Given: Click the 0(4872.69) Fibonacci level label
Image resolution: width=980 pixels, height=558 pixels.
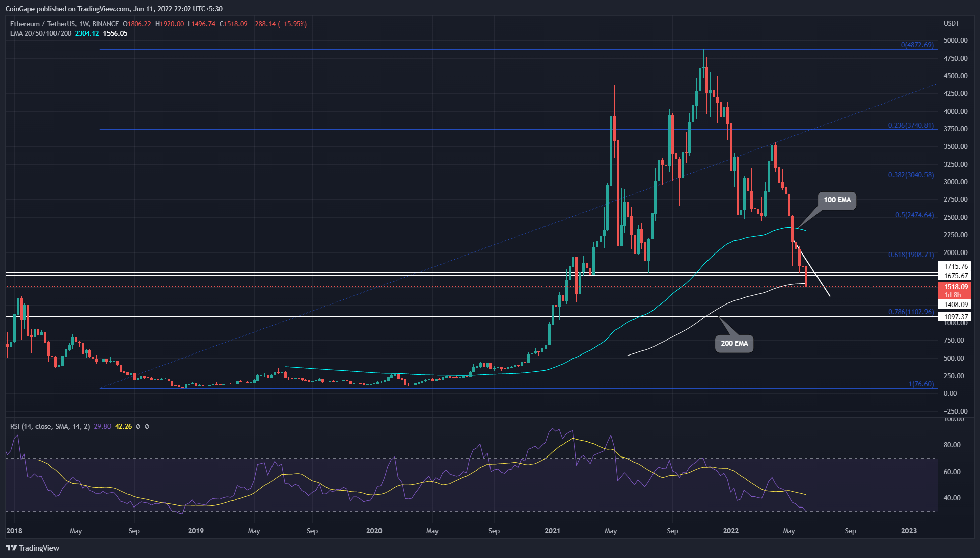Looking at the screenshot, I should coord(917,45).
